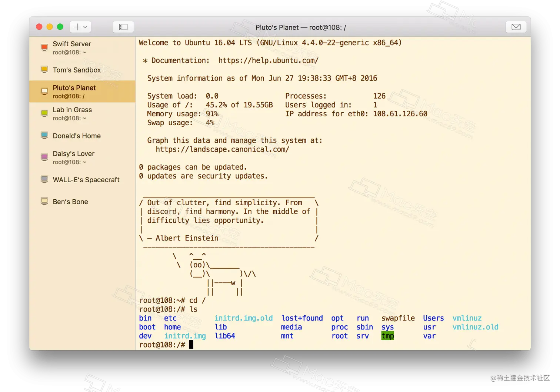The height and width of the screenshot is (392, 560).
Task: Click Pluto's Planet monitor icon
Action: click(x=44, y=92)
